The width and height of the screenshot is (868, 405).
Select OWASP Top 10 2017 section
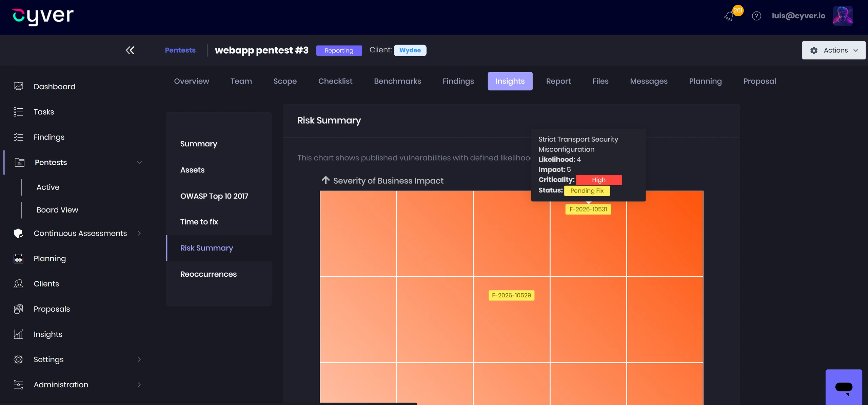pos(219,196)
